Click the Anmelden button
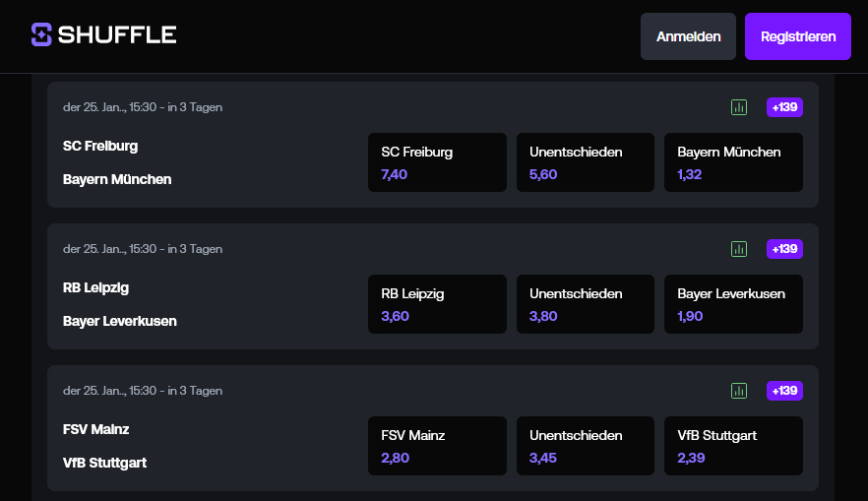Image resolution: width=868 pixels, height=501 pixels. tap(688, 36)
